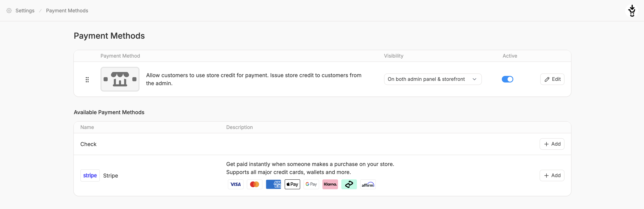The height and width of the screenshot is (209, 644).
Task: Click the Google Pay icon
Action: pos(311,185)
